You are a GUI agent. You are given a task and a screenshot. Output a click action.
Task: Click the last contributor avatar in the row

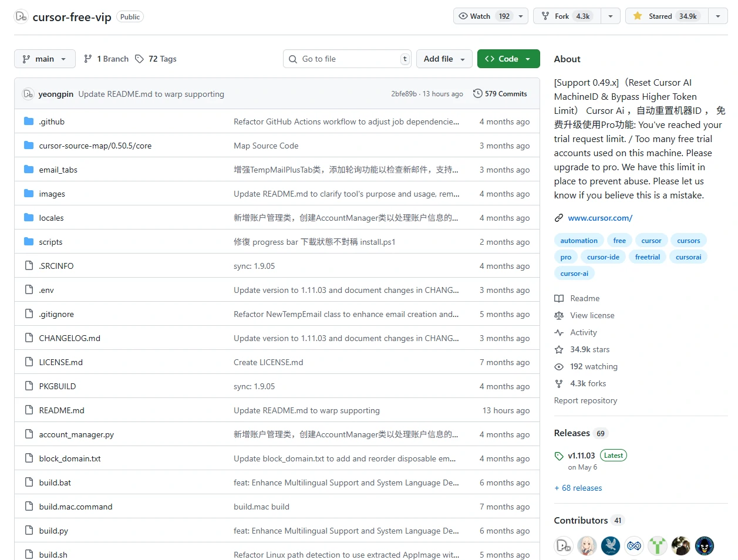[x=705, y=546]
